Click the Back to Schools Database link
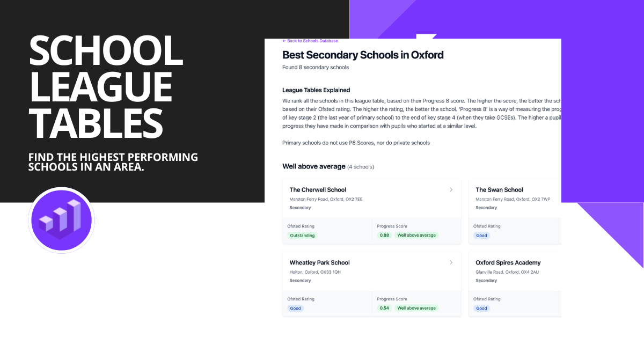This screenshot has width=644, height=338. tap(310, 41)
